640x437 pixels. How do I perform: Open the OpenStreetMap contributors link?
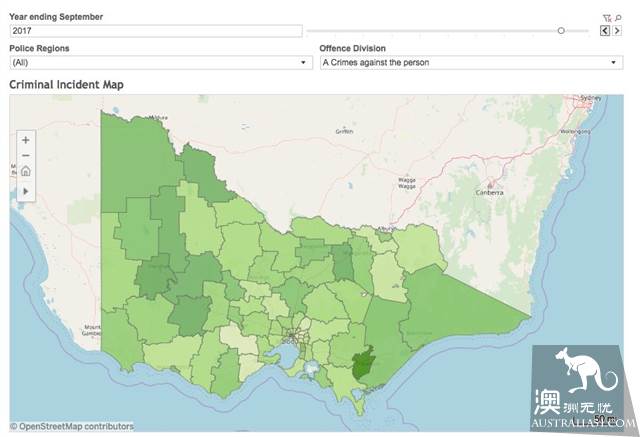point(72,426)
